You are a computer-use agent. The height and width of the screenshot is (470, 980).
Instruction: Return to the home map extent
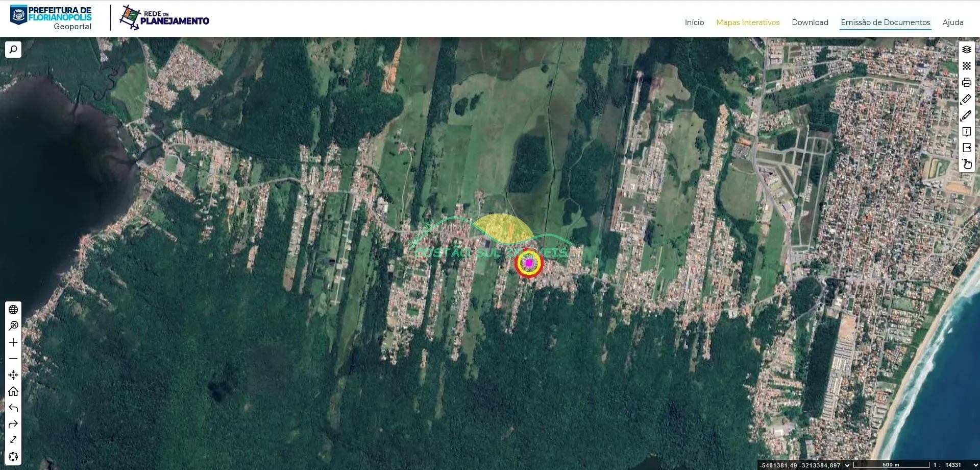pyautogui.click(x=13, y=391)
